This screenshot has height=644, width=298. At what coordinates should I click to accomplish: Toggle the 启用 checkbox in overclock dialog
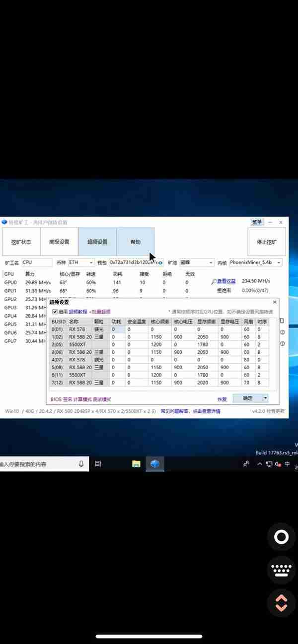click(x=55, y=312)
